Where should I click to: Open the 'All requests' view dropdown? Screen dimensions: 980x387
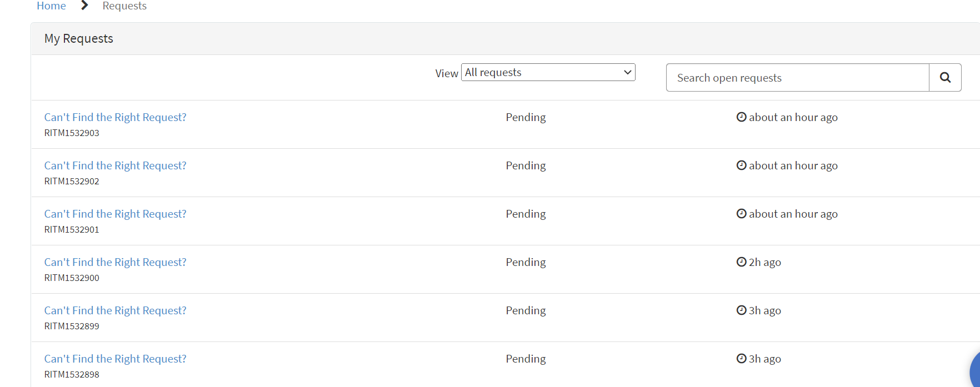(548, 72)
